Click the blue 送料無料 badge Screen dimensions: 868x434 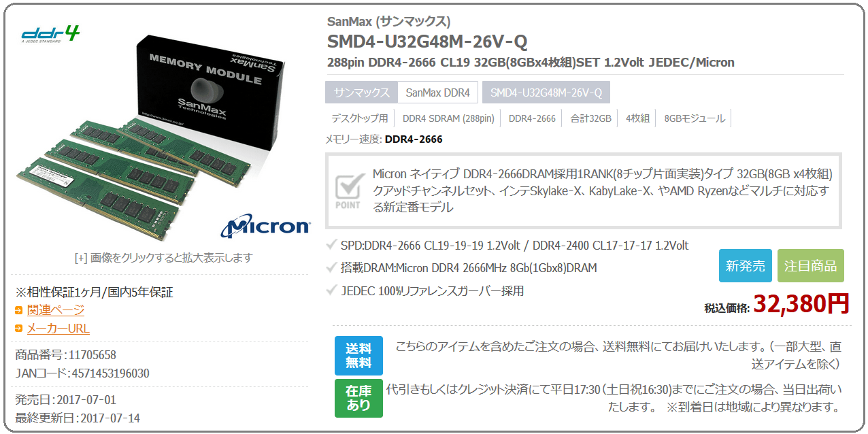[358, 356]
